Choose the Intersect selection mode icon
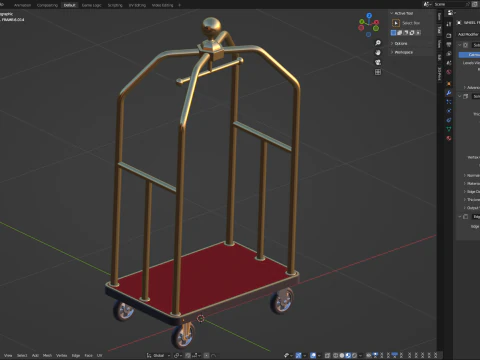Image resolution: width=480 pixels, height=360 pixels. pyautogui.click(x=418, y=33)
